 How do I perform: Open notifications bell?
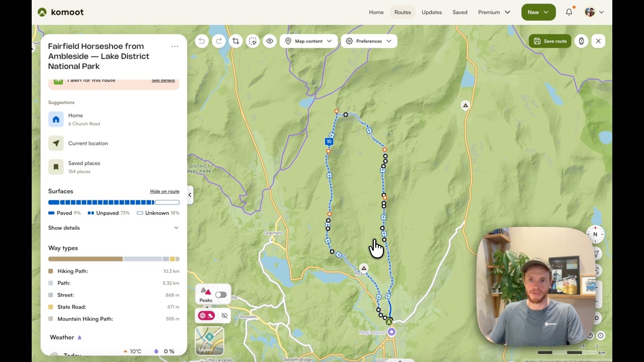tap(569, 12)
